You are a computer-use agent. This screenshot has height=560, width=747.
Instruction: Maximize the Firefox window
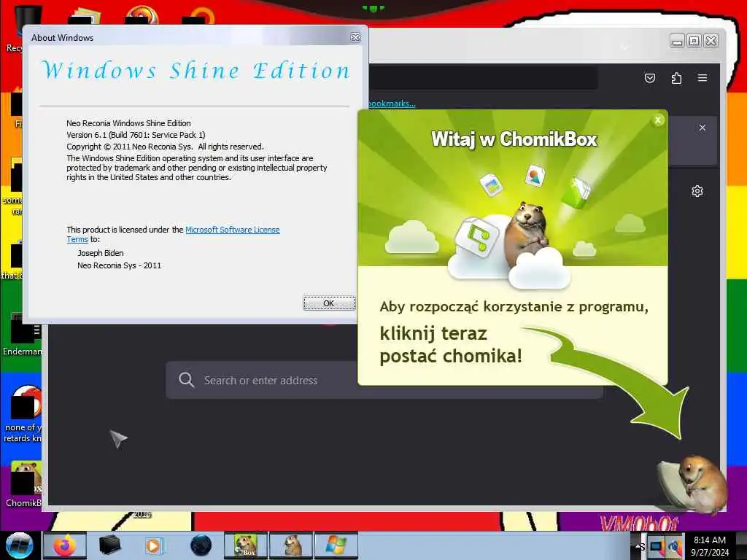tap(694, 42)
